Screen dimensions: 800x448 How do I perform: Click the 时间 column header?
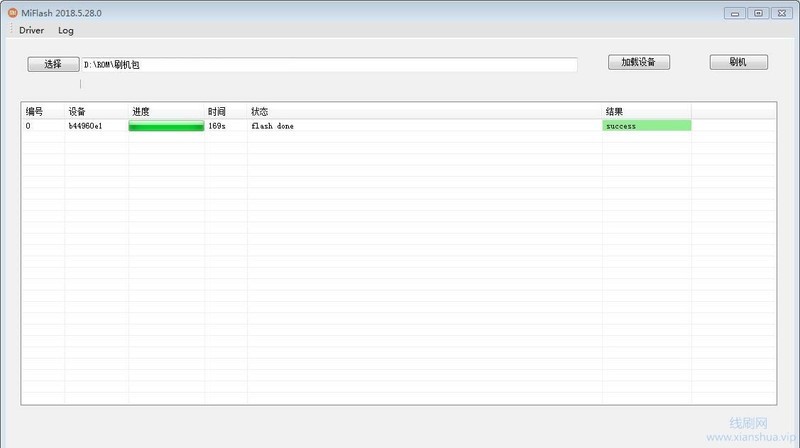point(226,111)
